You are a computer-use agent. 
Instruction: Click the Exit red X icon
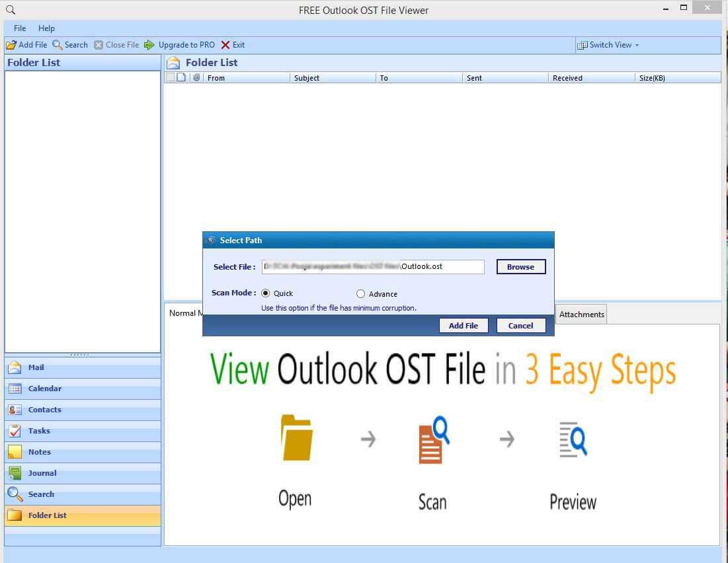[225, 45]
